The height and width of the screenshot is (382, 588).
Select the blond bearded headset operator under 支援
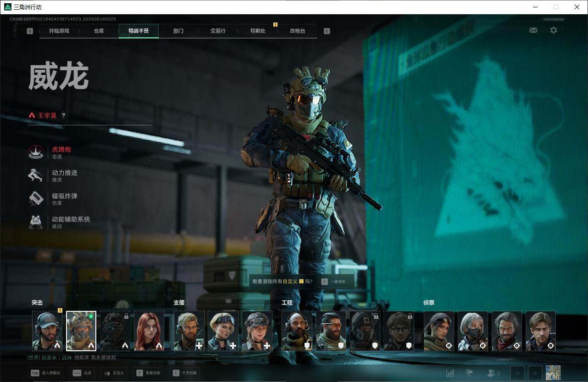[x=189, y=331]
